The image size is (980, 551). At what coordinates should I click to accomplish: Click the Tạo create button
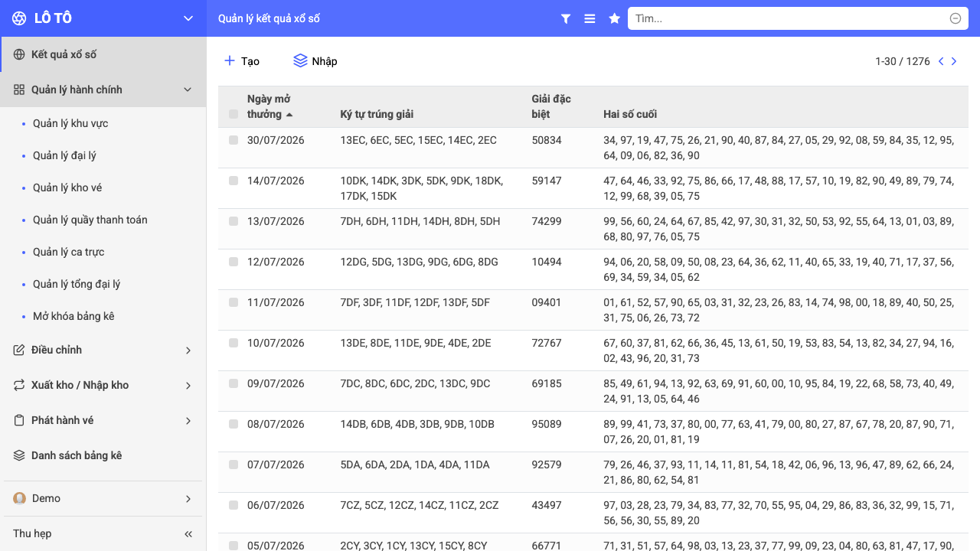242,61
